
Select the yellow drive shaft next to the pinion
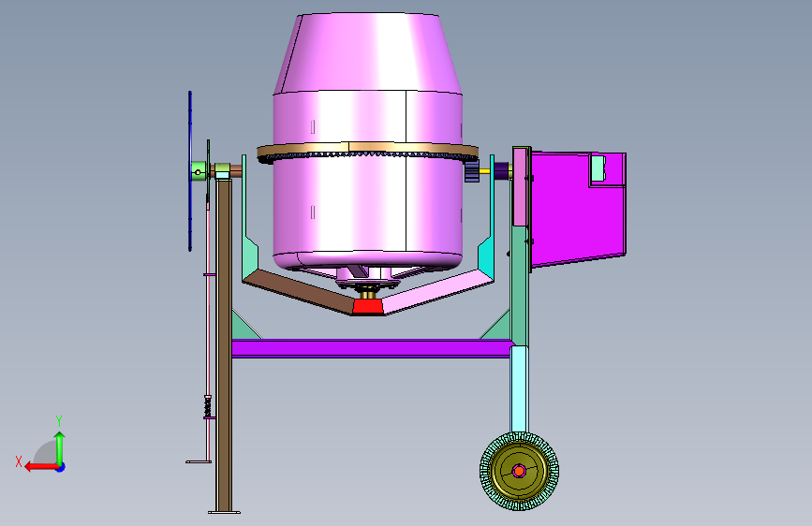(x=485, y=171)
